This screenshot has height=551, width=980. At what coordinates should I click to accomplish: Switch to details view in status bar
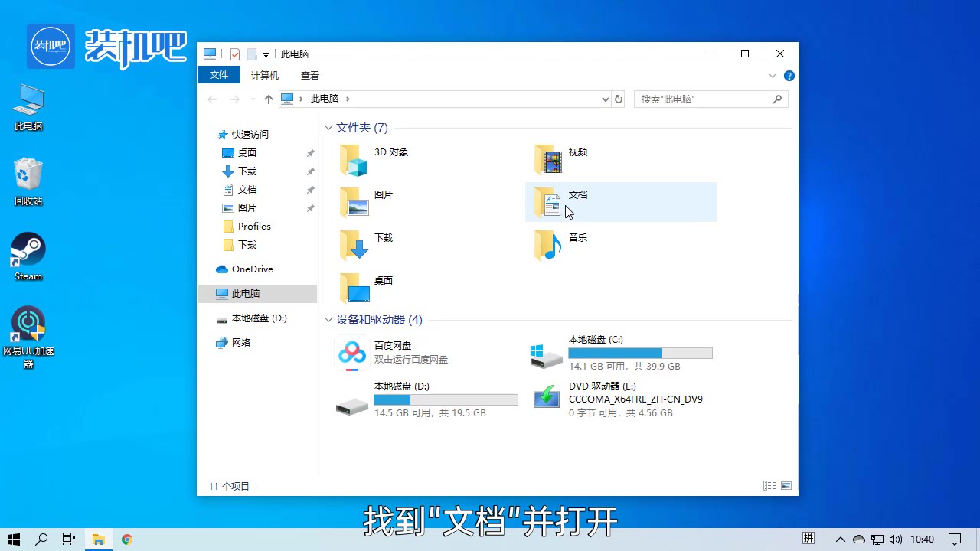769,486
